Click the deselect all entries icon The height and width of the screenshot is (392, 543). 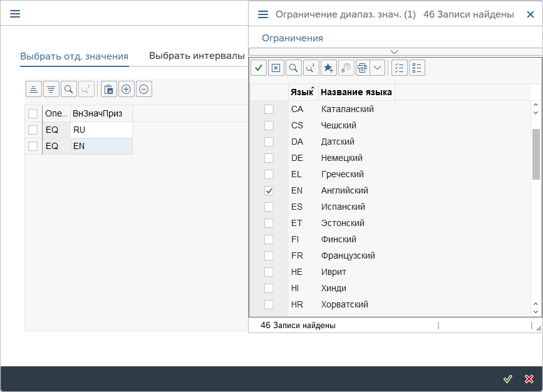coord(417,68)
